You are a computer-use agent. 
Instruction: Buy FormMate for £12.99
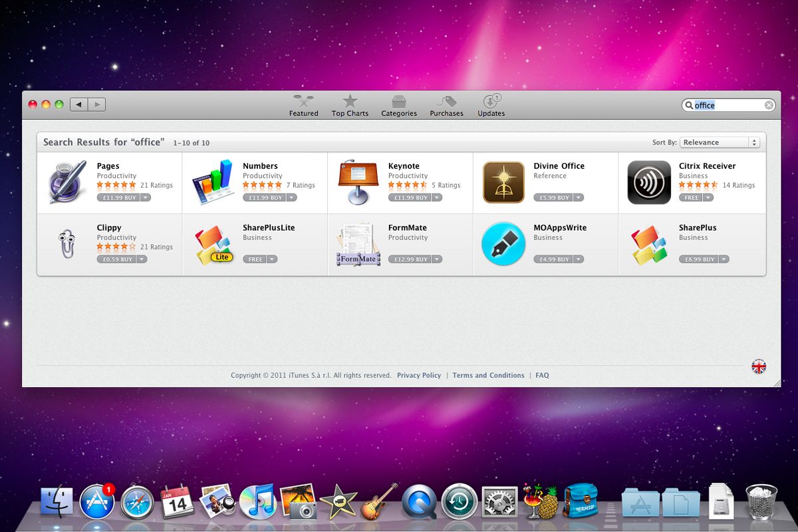tap(409, 259)
